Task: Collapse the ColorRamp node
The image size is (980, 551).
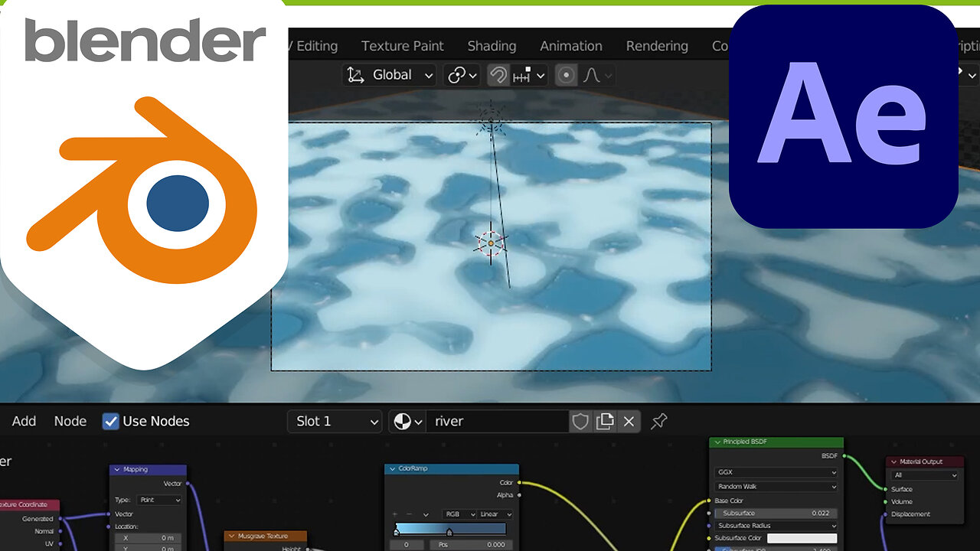Action: 392,468
